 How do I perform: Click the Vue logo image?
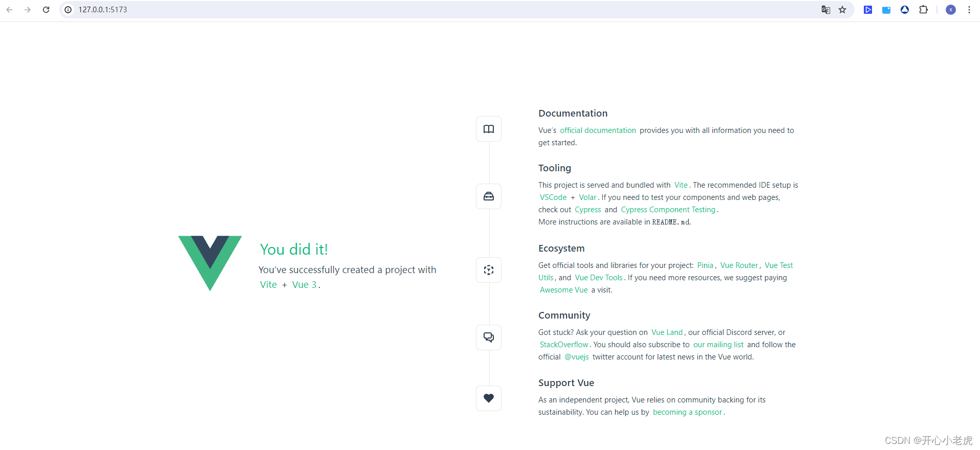click(210, 263)
